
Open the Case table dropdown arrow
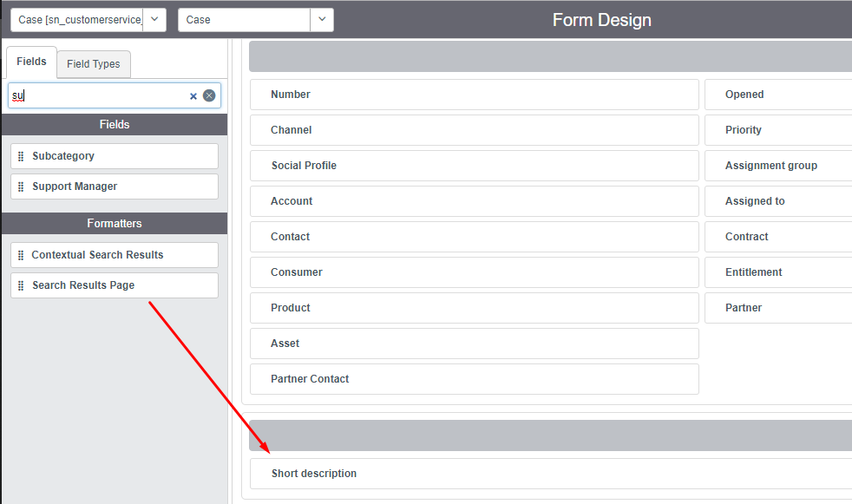coord(154,20)
